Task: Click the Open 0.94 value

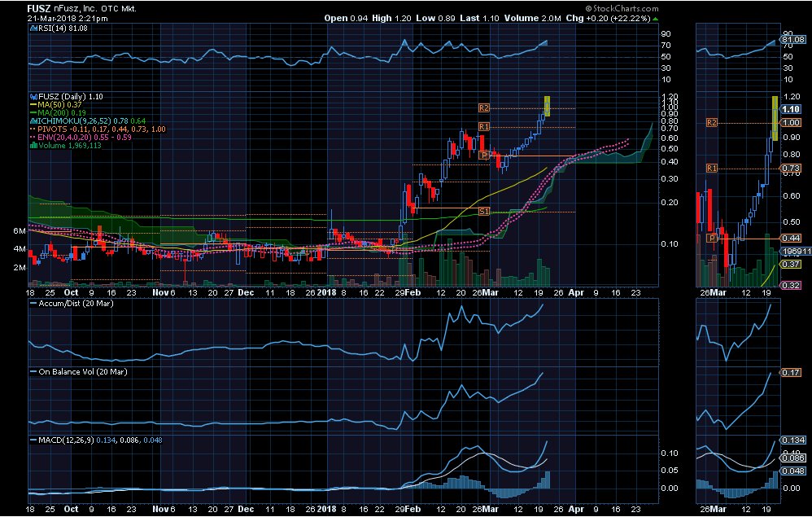Action: tap(346, 18)
